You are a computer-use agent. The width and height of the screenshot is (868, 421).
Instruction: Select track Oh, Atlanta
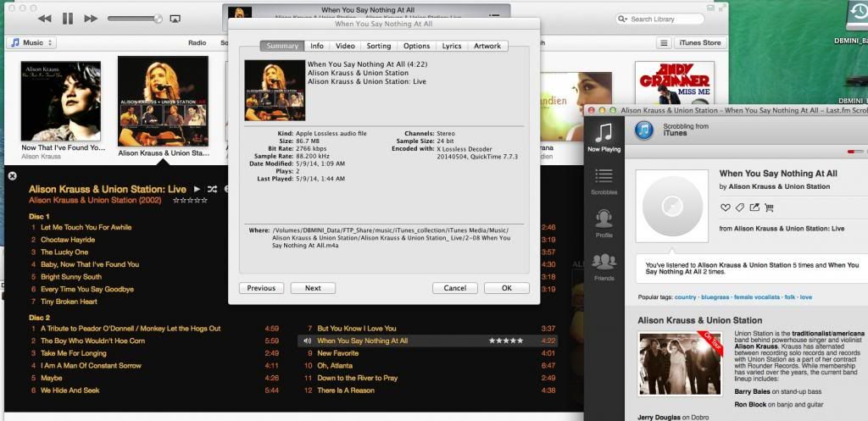pos(335,366)
